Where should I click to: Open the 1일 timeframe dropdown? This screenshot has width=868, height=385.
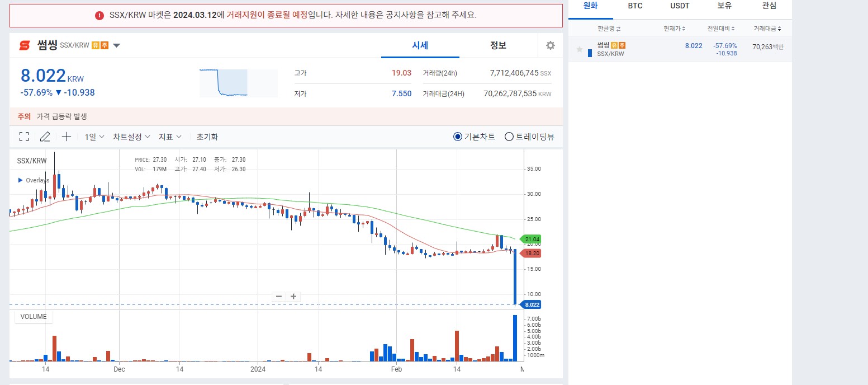[92, 136]
